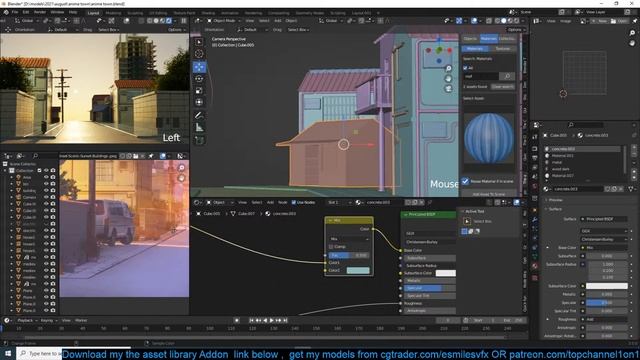
Task: Open Christensen-Burley subsurface method dropdown in properties
Action: (604, 239)
